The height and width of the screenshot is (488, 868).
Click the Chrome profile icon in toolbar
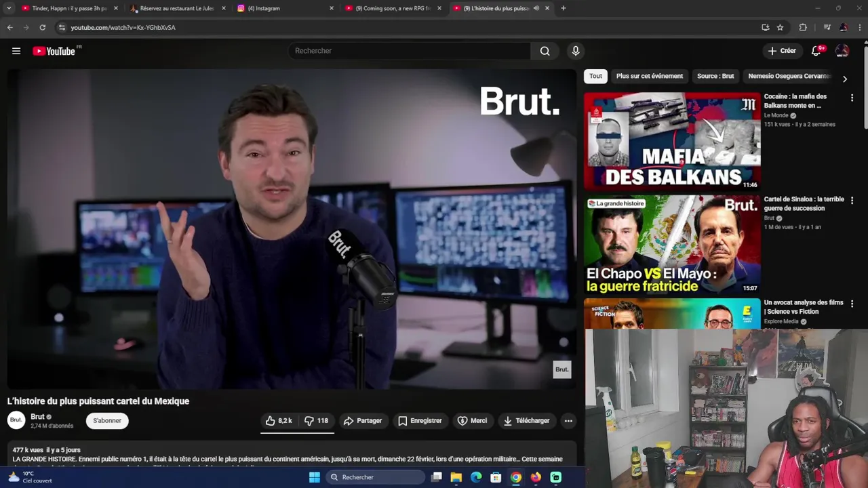[x=843, y=27]
